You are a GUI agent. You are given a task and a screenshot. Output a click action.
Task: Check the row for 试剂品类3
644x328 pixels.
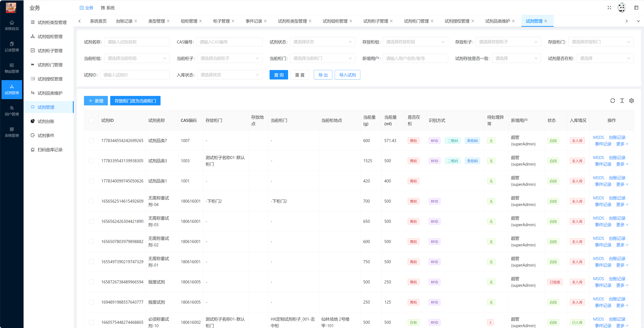point(92,161)
